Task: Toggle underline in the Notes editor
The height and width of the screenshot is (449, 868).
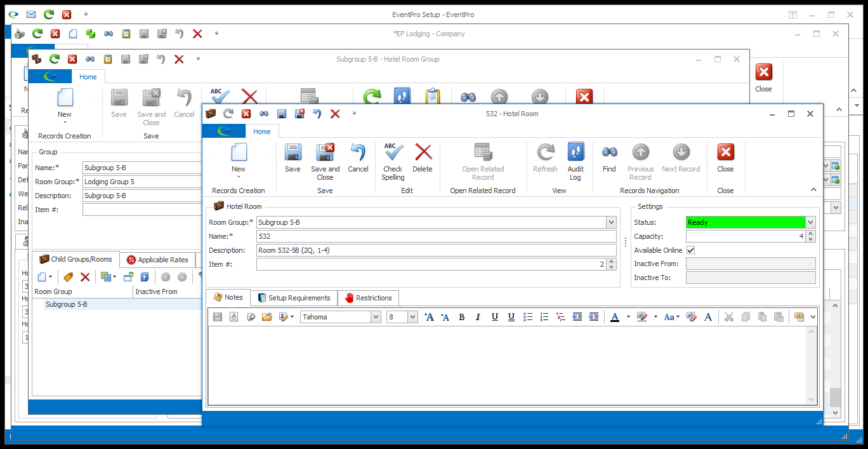Action: point(495,317)
